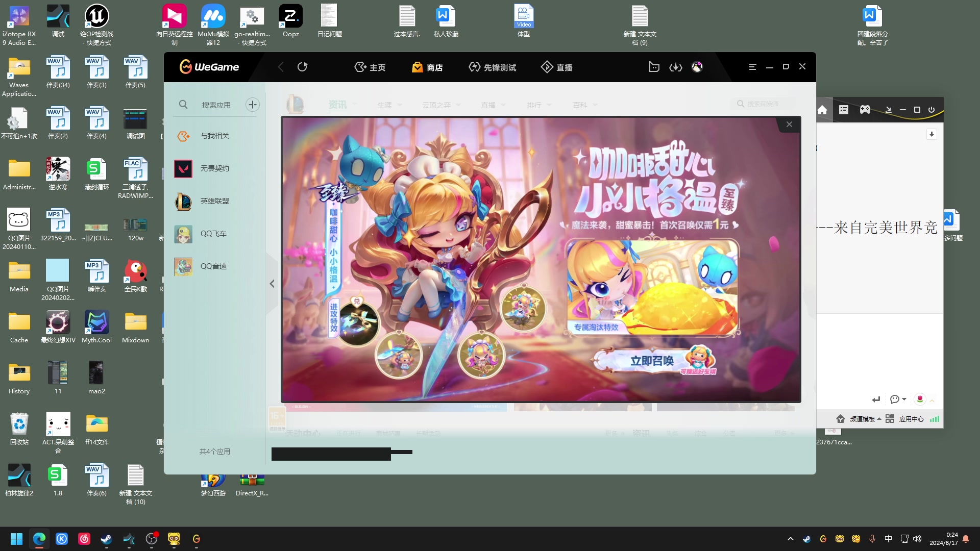Open the iZotope RX 9 desktop icon
980x551 pixels.
click(x=19, y=26)
